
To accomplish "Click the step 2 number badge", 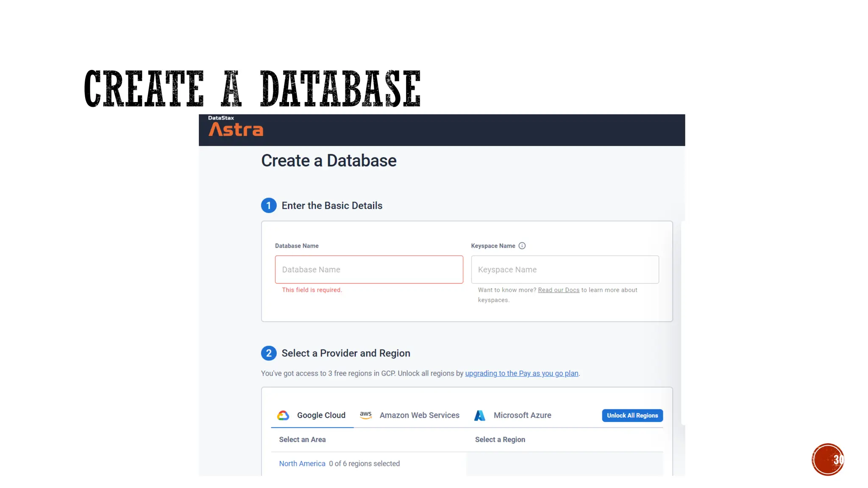I will (x=269, y=353).
